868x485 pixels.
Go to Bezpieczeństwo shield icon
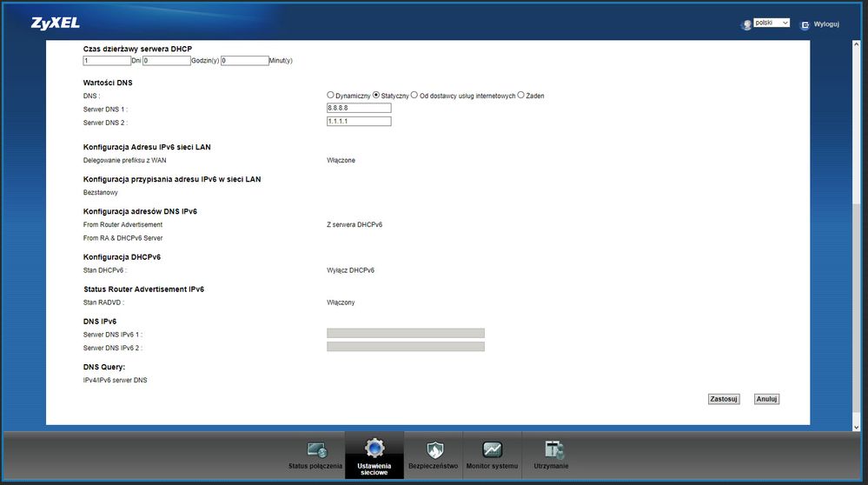click(433, 449)
